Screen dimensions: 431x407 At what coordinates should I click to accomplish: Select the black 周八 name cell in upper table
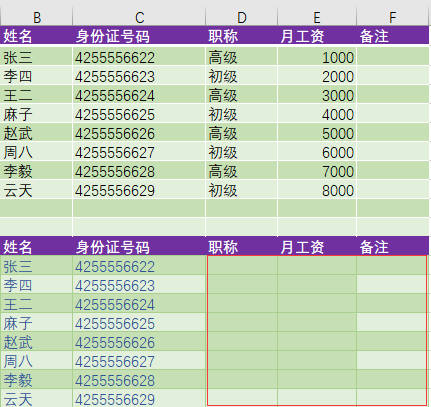pos(36,152)
